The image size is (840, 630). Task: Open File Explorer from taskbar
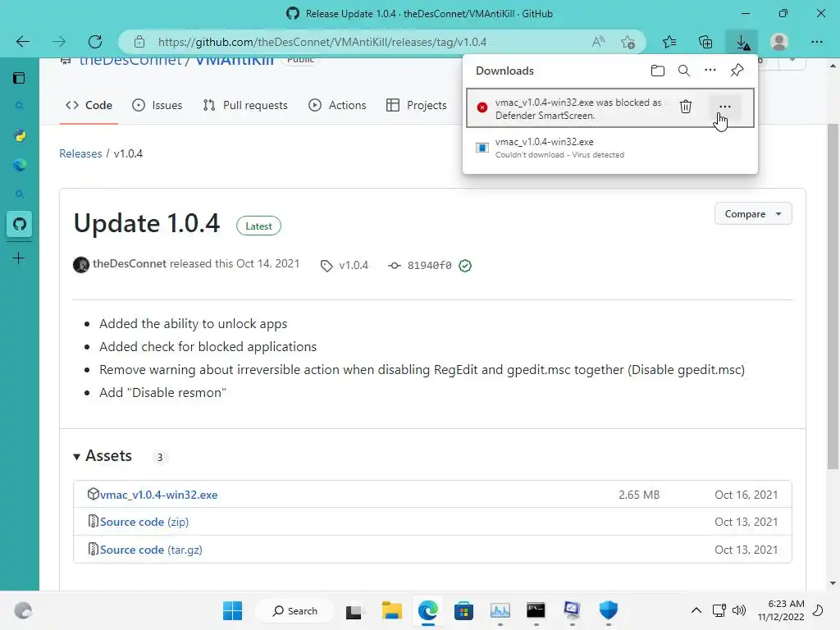pyautogui.click(x=391, y=610)
